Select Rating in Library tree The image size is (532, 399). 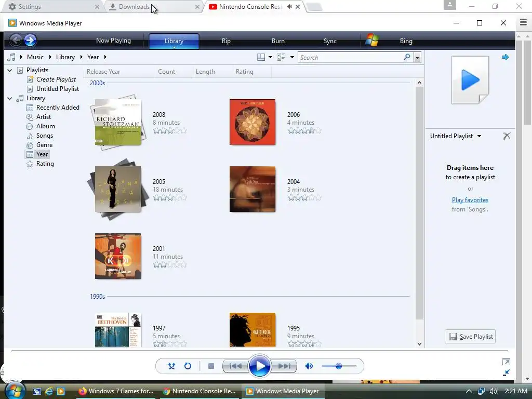click(45, 164)
